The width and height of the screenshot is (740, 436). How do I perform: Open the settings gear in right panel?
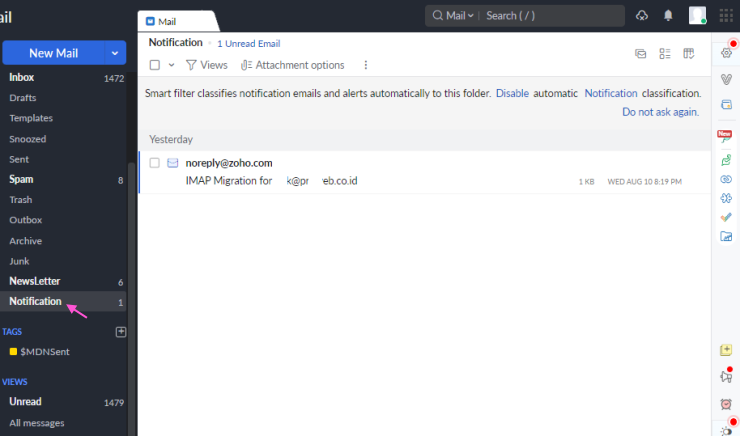coord(726,53)
